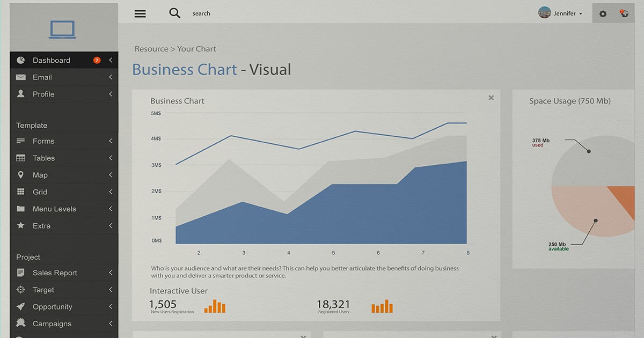Expand the Menu Levels chevron

(x=111, y=209)
